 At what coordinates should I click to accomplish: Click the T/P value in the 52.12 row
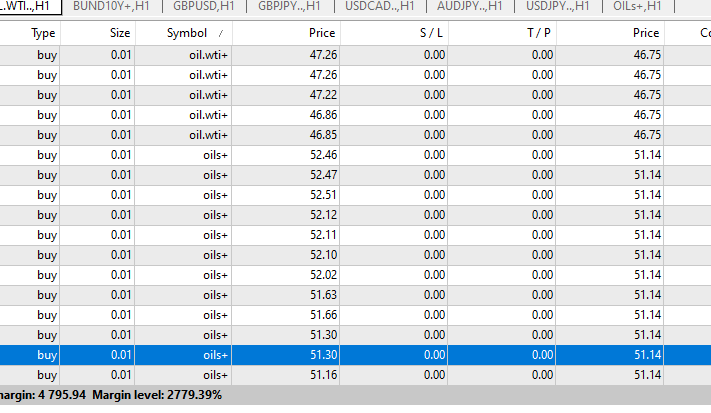tap(542, 215)
